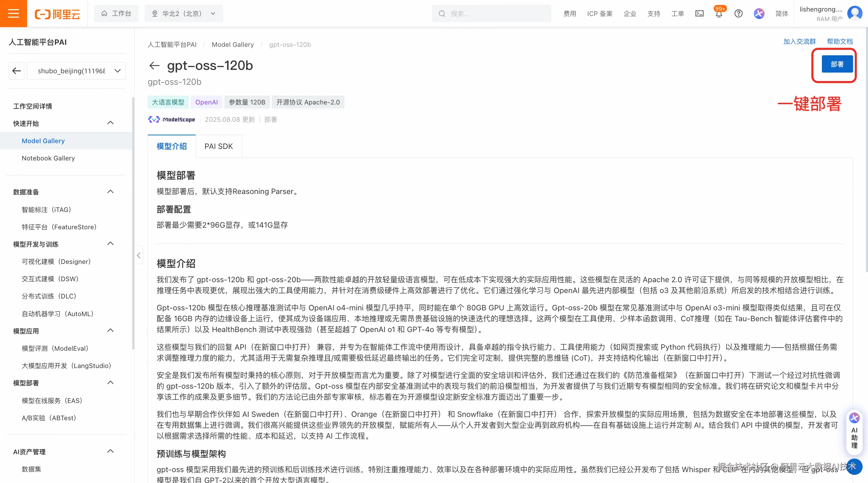Open the 帮助文档 link

click(x=840, y=41)
